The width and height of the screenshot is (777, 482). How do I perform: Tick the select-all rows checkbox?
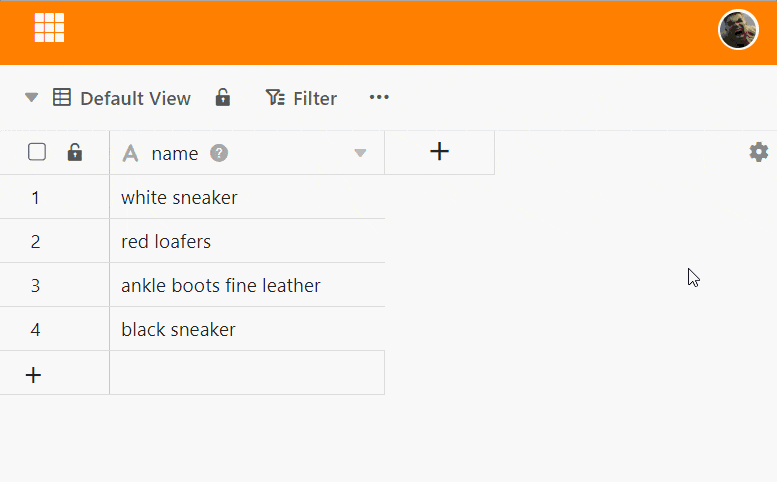37,152
